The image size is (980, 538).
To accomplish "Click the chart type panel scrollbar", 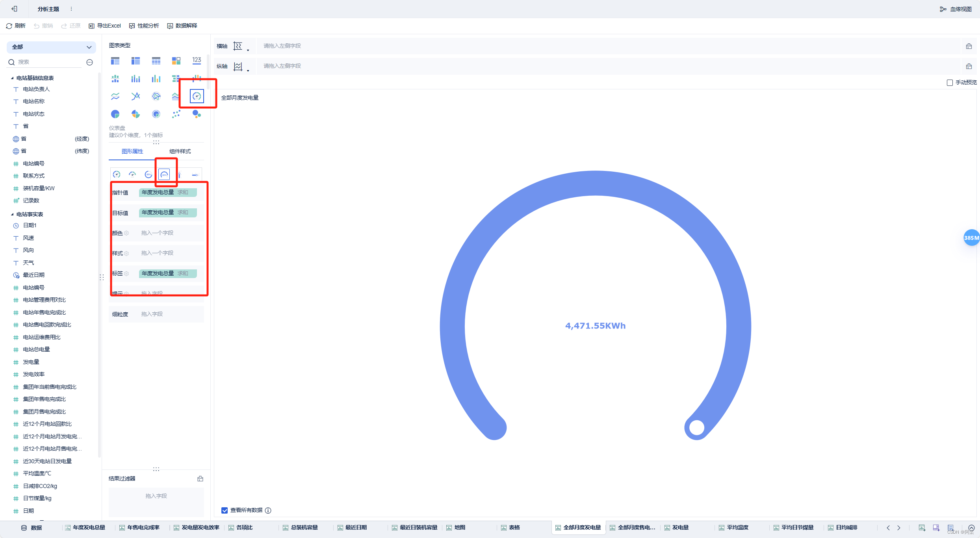I will 208,72.
